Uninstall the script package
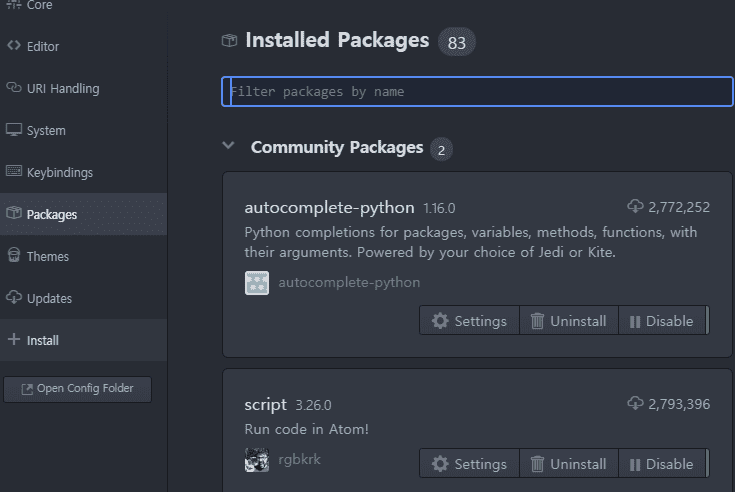735x492 pixels. click(x=568, y=464)
